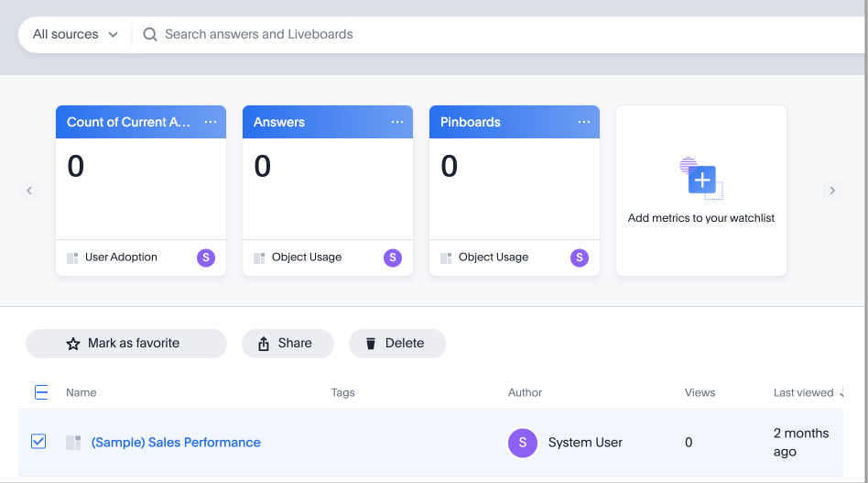Toggle the select-all checkbox in header
Viewport: 868px width, 483px height.
[x=41, y=392]
